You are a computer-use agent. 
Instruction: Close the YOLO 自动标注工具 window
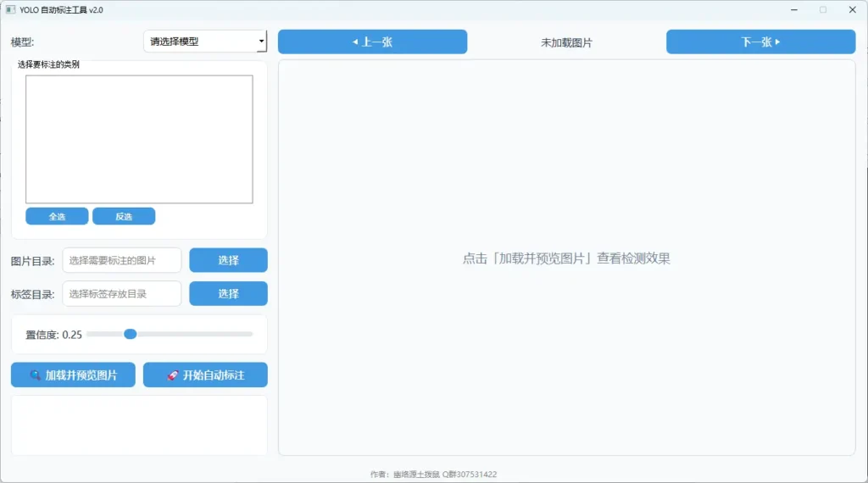tap(851, 9)
